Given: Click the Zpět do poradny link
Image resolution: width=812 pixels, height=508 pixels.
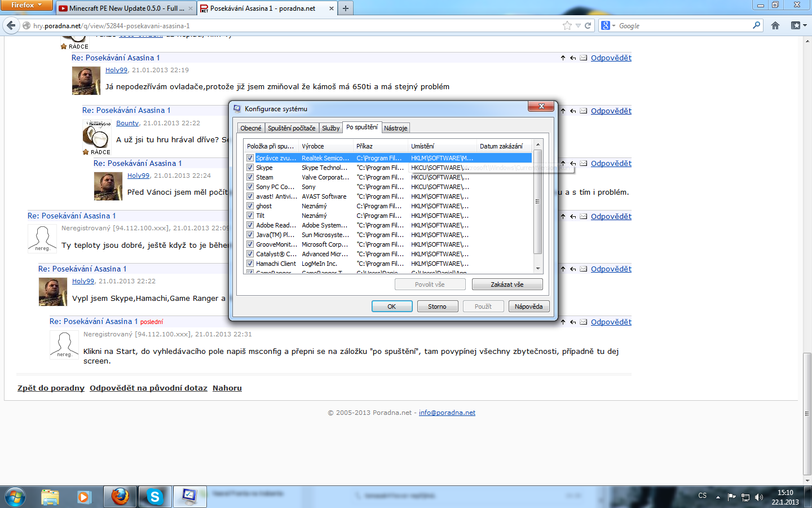Looking at the screenshot, I should pos(51,388).
